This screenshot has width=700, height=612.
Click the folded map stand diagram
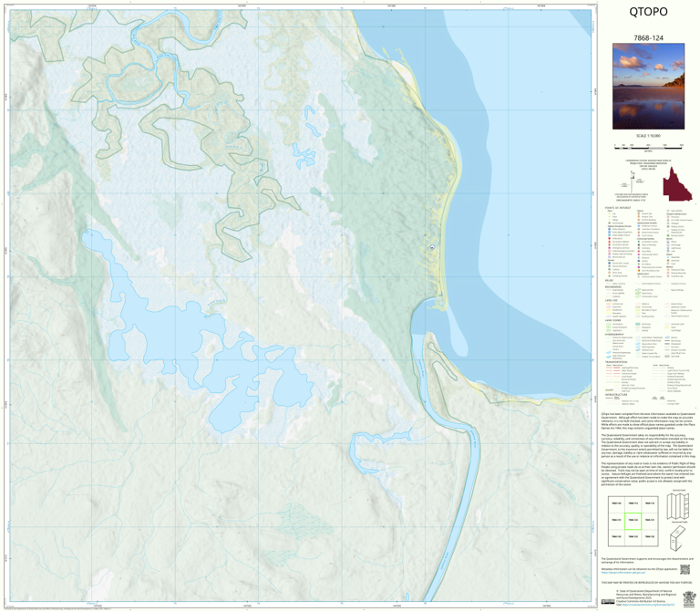click(678, 538)
